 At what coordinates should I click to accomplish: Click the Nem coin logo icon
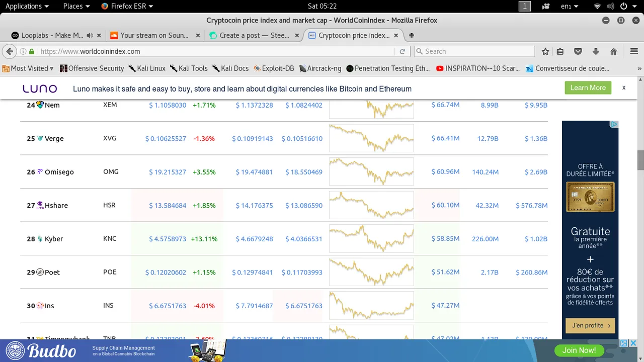point(40,105)
